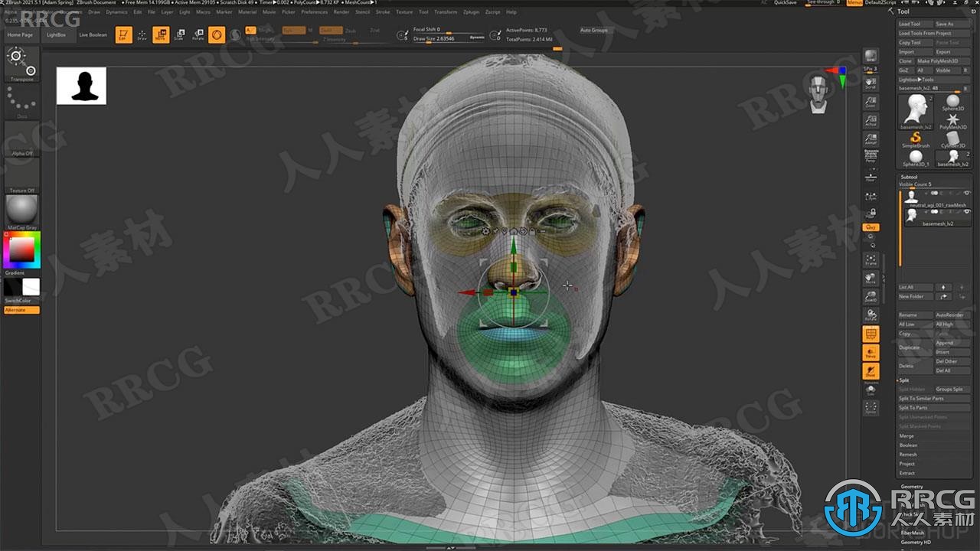Screen dimensions: 980x551
Task: Click the Load Tool button
Action: tap(915, 24)
